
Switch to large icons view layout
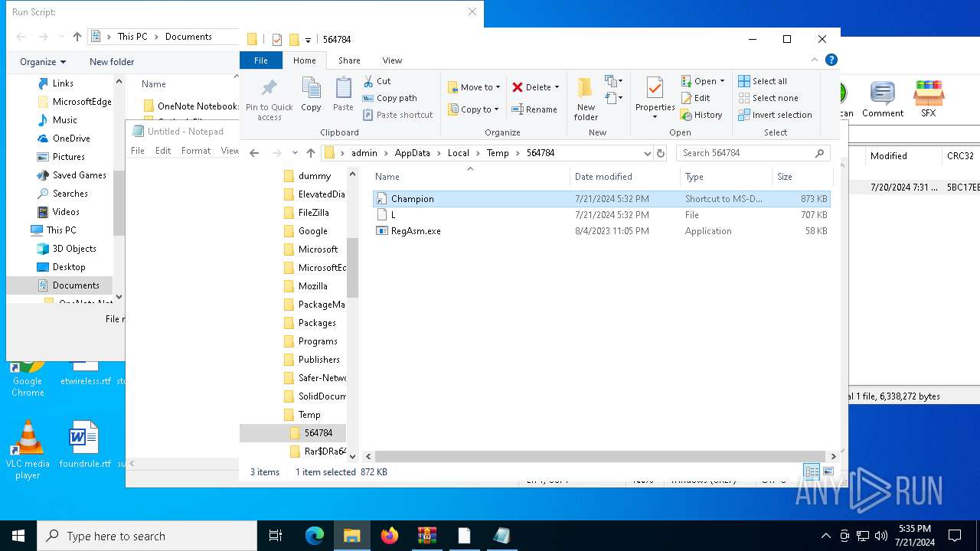pyautogui.click(x=828, y=472)
